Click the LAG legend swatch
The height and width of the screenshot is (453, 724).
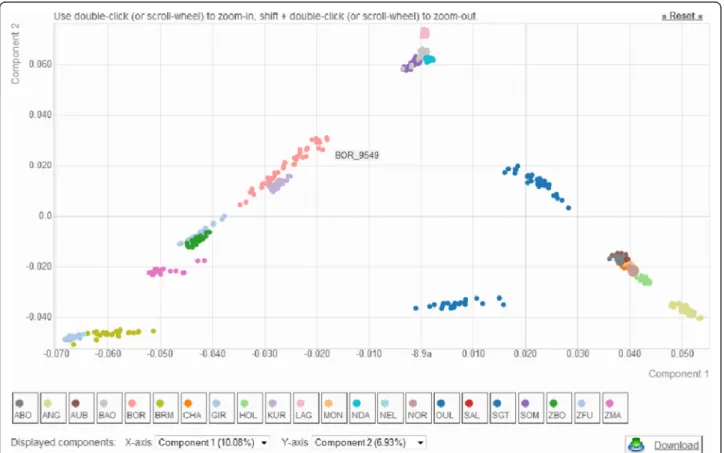tap(301, 403)
